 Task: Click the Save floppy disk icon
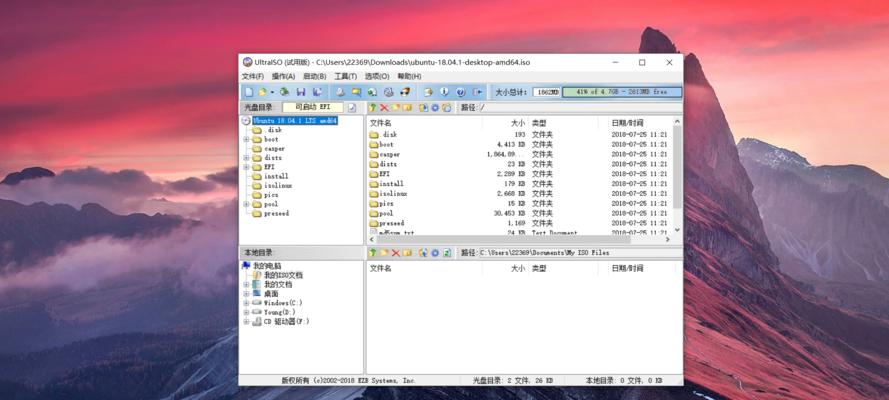tap(301, 92)
